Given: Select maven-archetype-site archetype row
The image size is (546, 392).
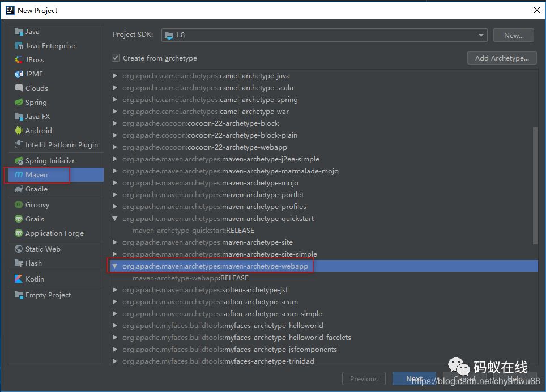Looking at the screenshot, I should click(x=324, y=242).
